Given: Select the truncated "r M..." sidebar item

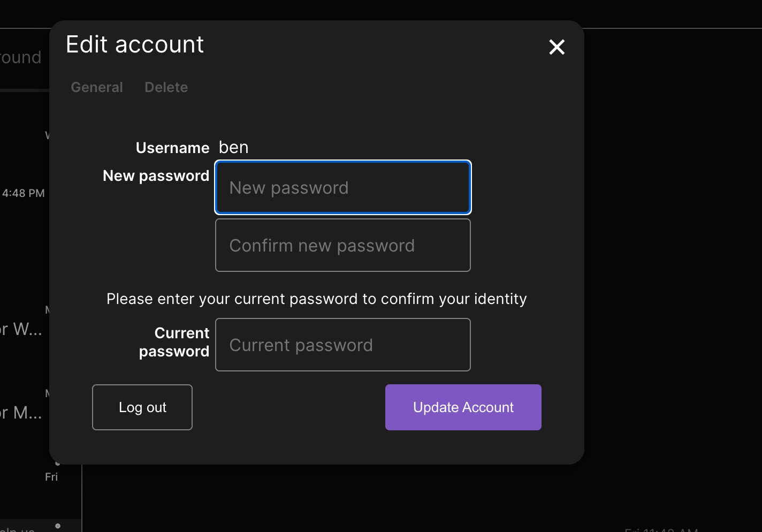Looking at the screenshot, I should pyautogui.click(x=20, y=413).
